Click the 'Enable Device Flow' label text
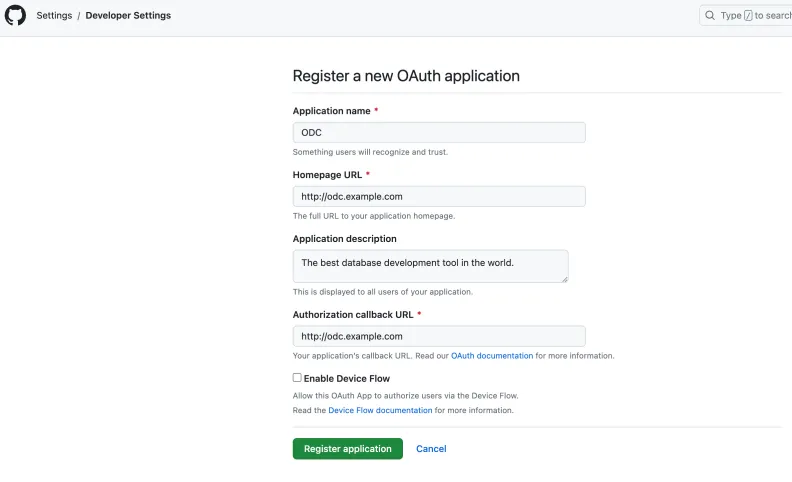 coord(347,379)
